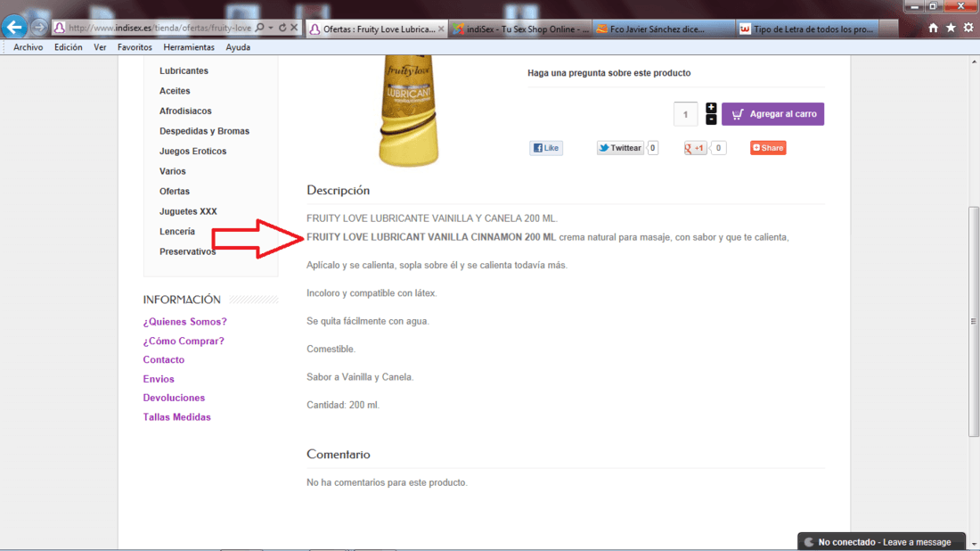Open the Lencería category
The width and height of the screenshot is (980, 551).
click(x=177, y=231)
